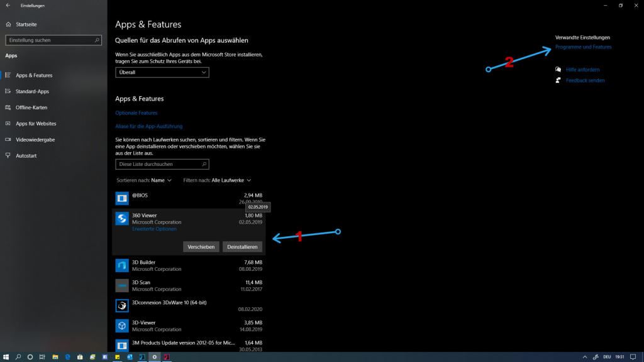Image resolution: width=644 pixels, height=362 pixels.
Task: Open taskbar search magnifier
Action: coord(18,357)
